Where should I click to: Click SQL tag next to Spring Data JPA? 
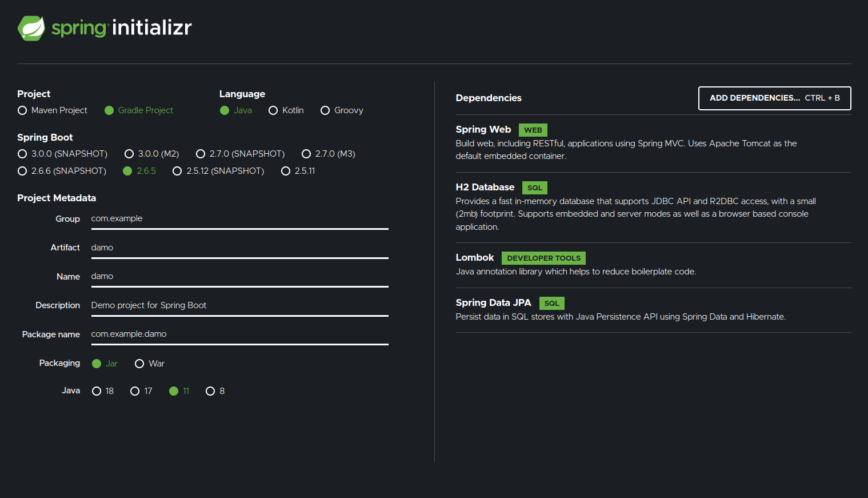click(x=551, y=304)
